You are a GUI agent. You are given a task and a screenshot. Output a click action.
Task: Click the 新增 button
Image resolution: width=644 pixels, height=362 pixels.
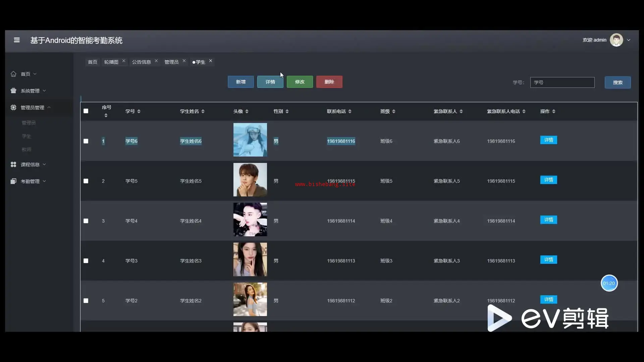click(x=240, y=82)
